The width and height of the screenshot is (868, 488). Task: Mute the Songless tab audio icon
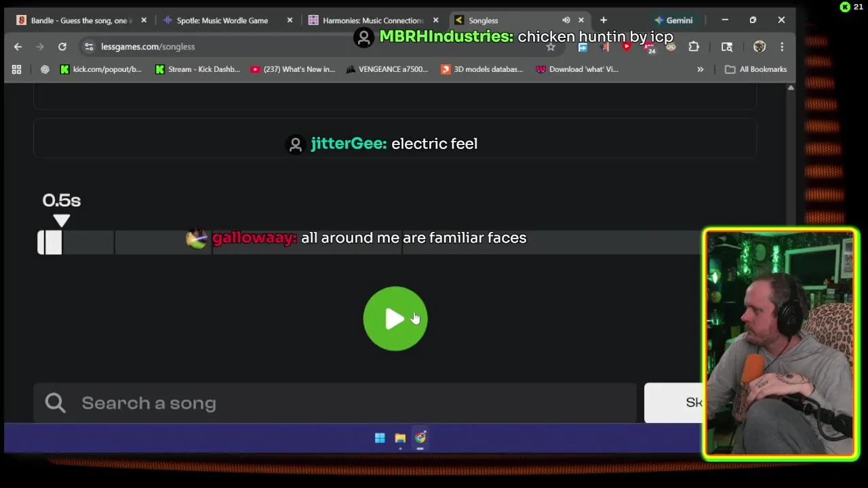point(566,20)
